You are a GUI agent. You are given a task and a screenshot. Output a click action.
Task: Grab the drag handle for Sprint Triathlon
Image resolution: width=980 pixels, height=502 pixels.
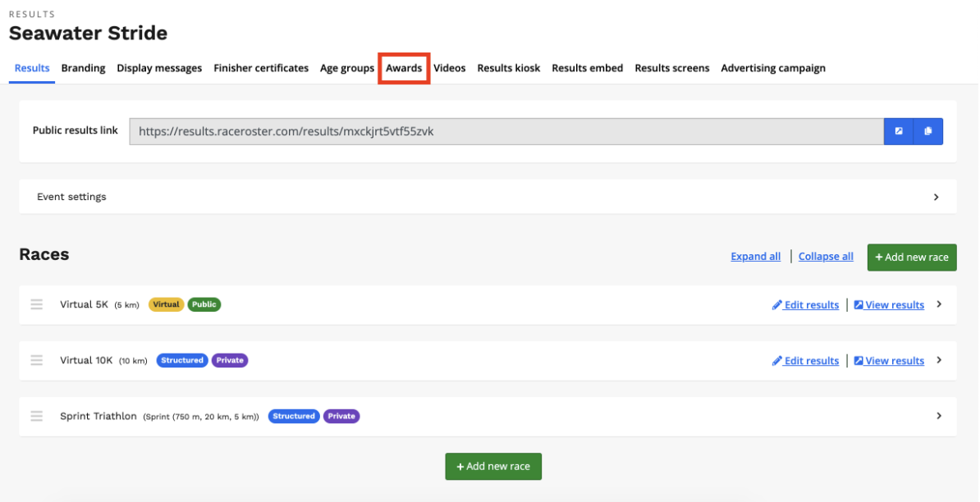click(37, 416)
